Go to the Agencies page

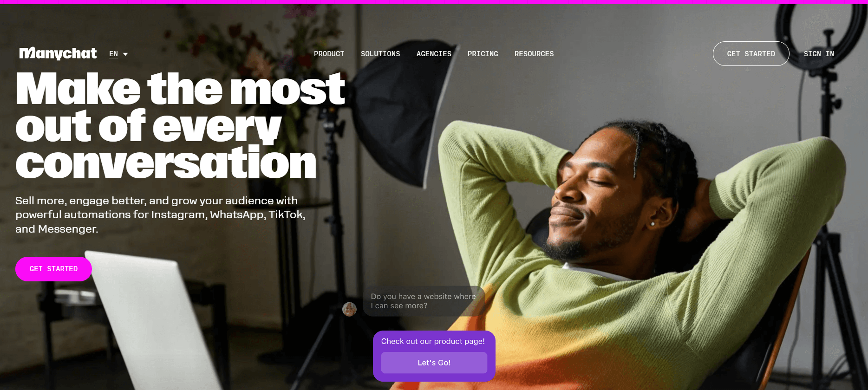(434, 54)
